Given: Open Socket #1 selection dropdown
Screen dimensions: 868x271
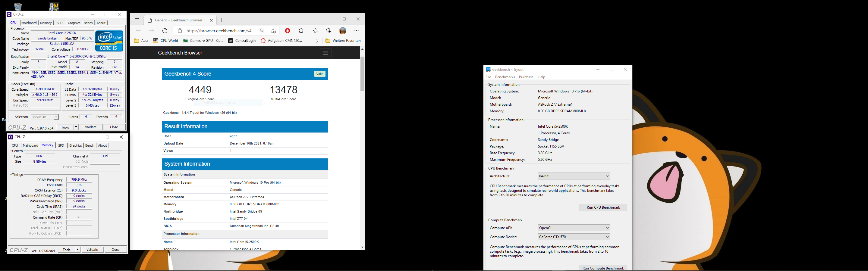Looking at the screenshot, I should (45, 117).
